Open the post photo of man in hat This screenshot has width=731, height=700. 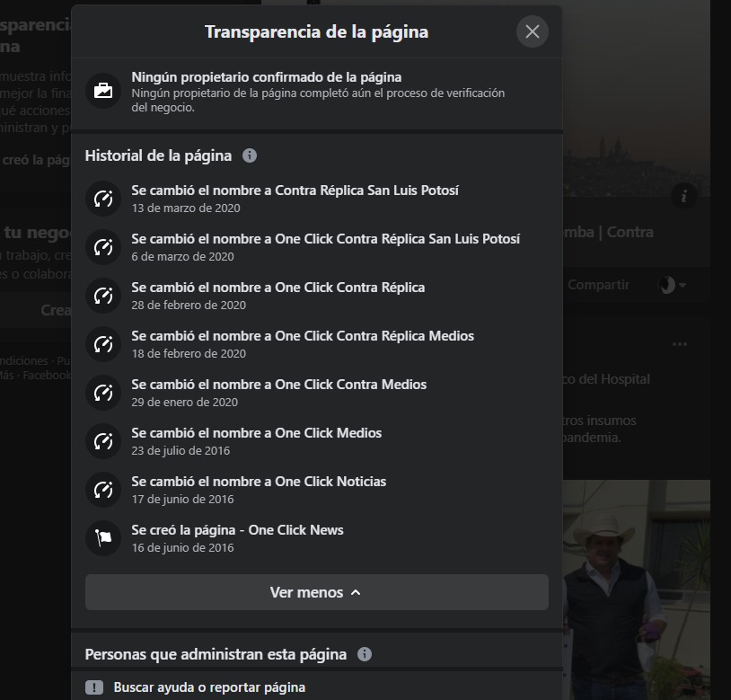click(x=637, y=589)
